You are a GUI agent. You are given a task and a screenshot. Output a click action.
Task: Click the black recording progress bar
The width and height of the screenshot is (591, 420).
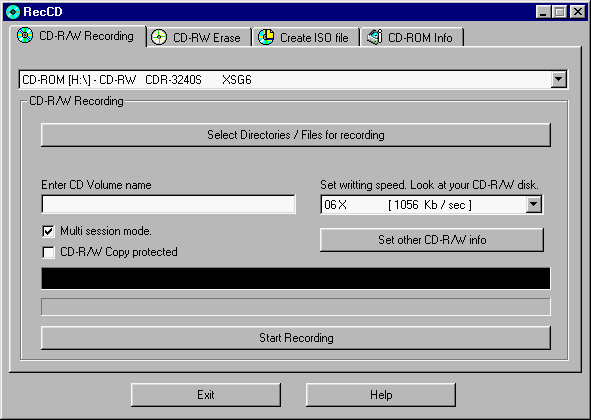[x=296, y=279]
